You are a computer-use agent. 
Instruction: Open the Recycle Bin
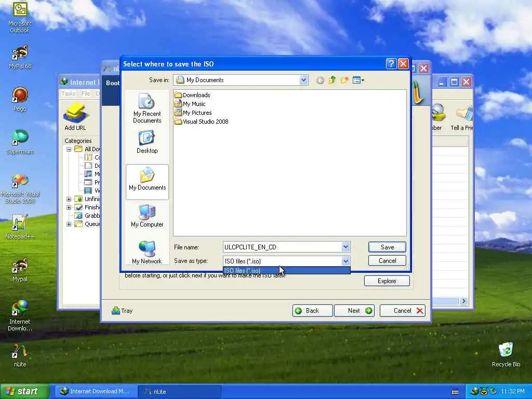pyautogui.click(x=506, y=355)
